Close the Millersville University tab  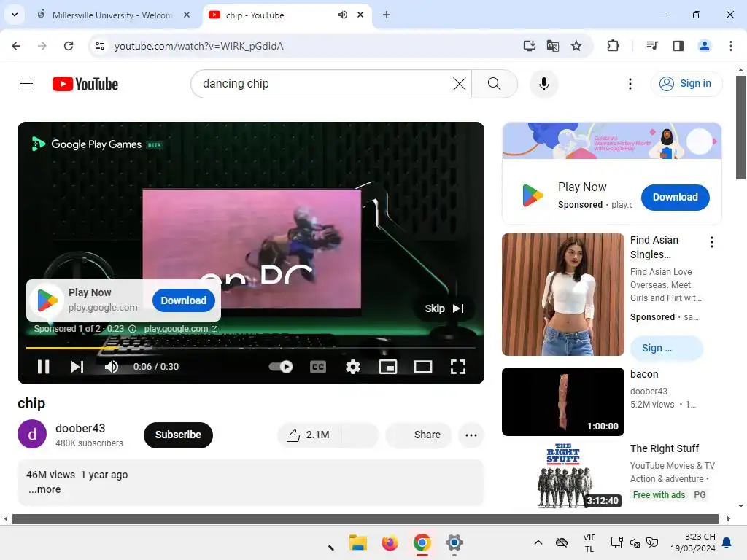[x=187, y=15]
